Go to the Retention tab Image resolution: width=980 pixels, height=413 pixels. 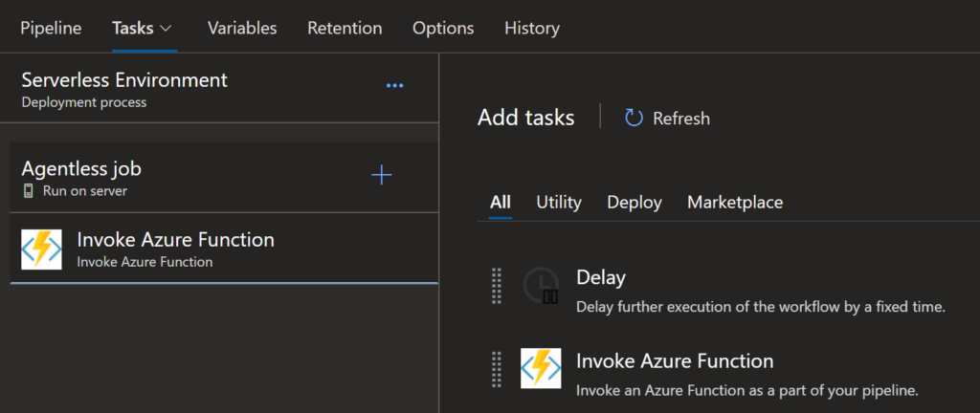click(x=345, y=29)
